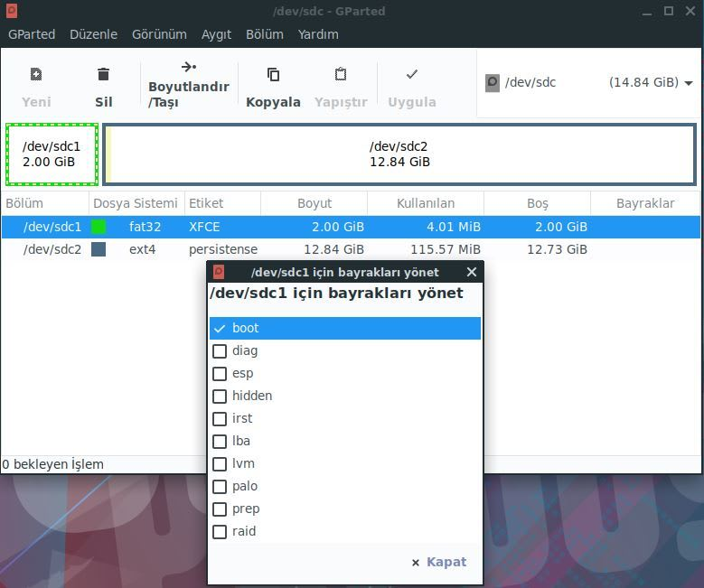The height and width of the screenshot is (588, 704).
Task: Click the green fat32 color swatch
Action: coord(99,227)
